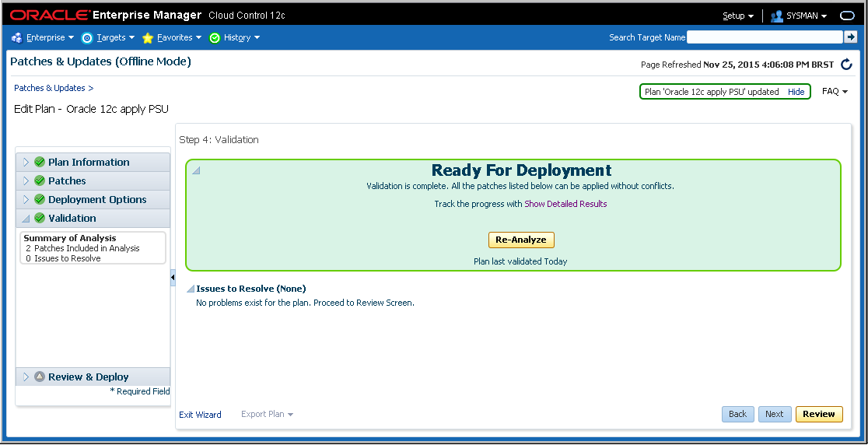Select the Deployment Options step label
This screenshot has height=445, width=868.
pos(97,200)
